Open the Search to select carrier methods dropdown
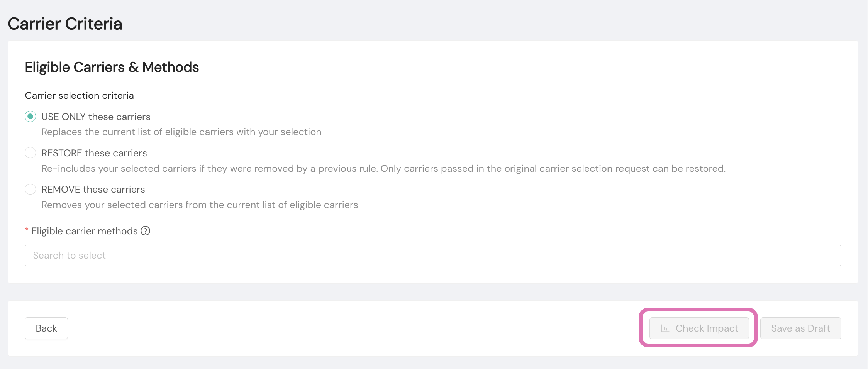868x369 pixels. [x=433, y=256]
